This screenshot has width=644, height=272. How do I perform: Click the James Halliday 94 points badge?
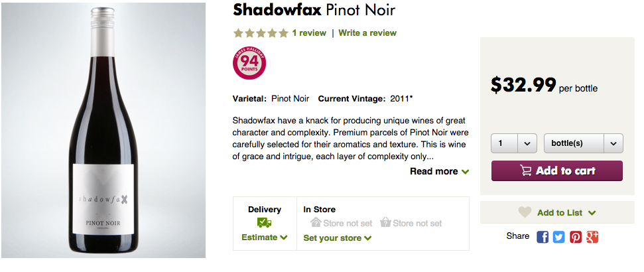[249, 63]
